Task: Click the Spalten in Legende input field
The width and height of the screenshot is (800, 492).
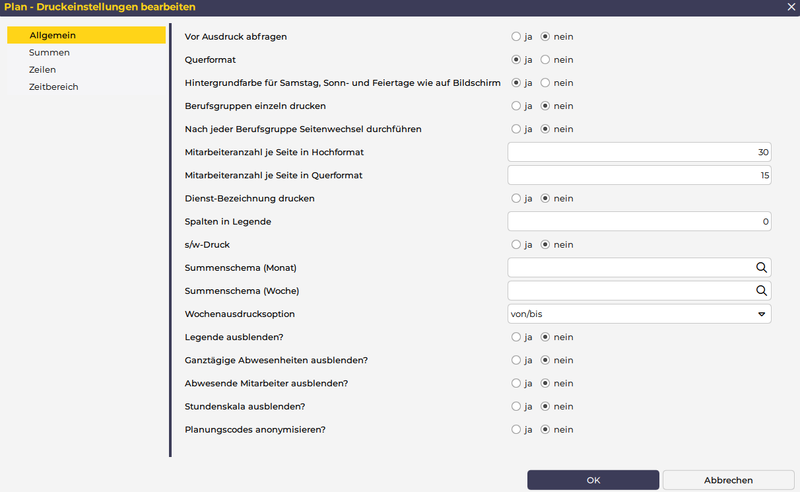Action: pyautogui.click(x=639, y=221)
